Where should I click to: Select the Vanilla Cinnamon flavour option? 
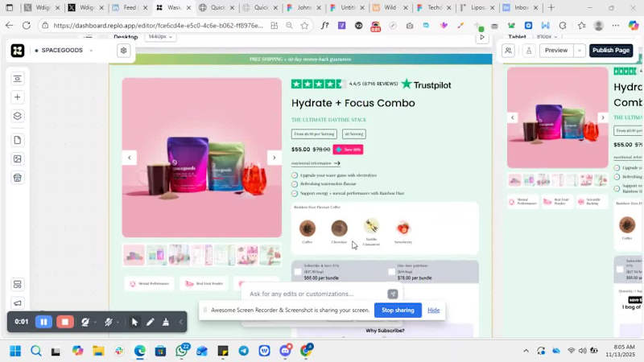coord(371,232)
